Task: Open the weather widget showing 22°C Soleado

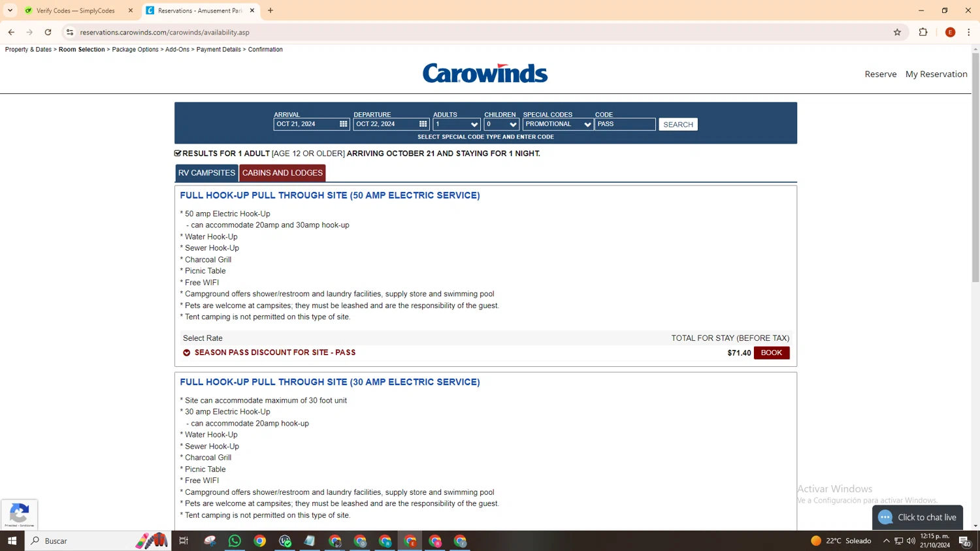Action: 841,541
